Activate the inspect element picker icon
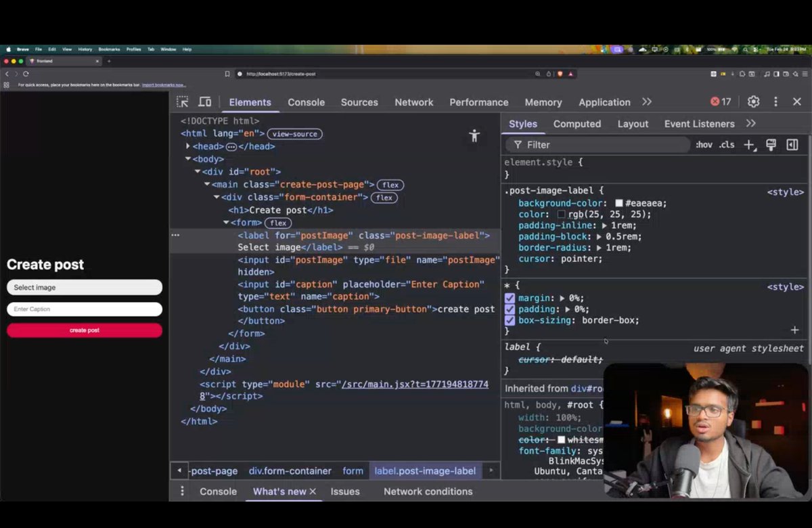 click(x=183, y=102)
